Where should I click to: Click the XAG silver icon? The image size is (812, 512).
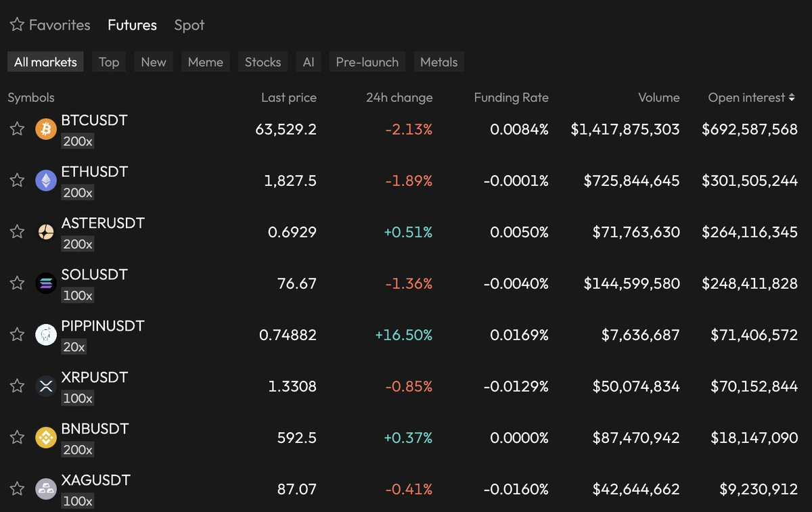tap(46, 488)
